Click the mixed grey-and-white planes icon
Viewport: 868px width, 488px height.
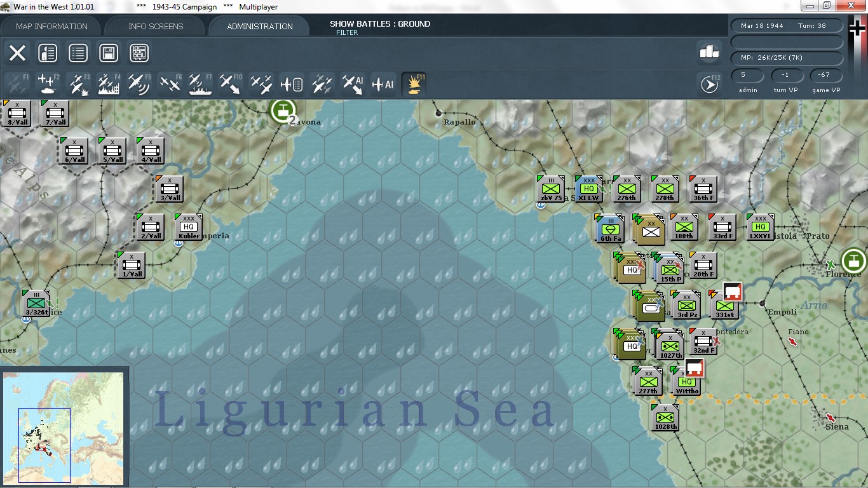322,84
